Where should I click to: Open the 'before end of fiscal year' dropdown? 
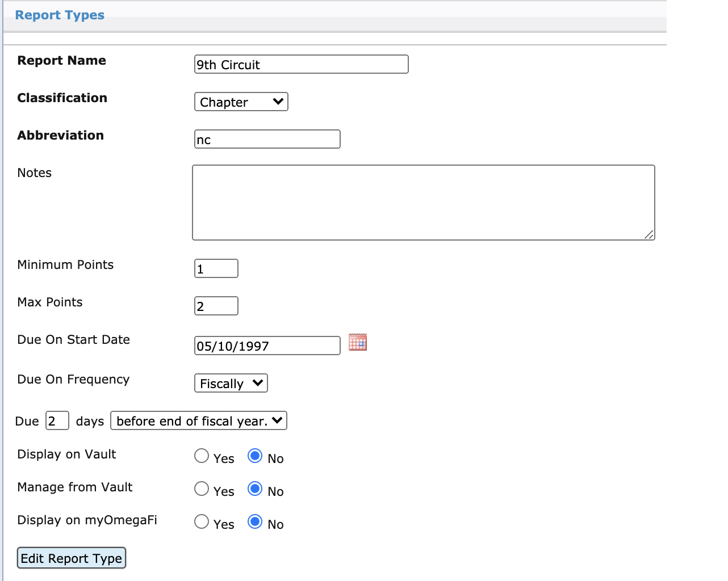click(199, 420)
